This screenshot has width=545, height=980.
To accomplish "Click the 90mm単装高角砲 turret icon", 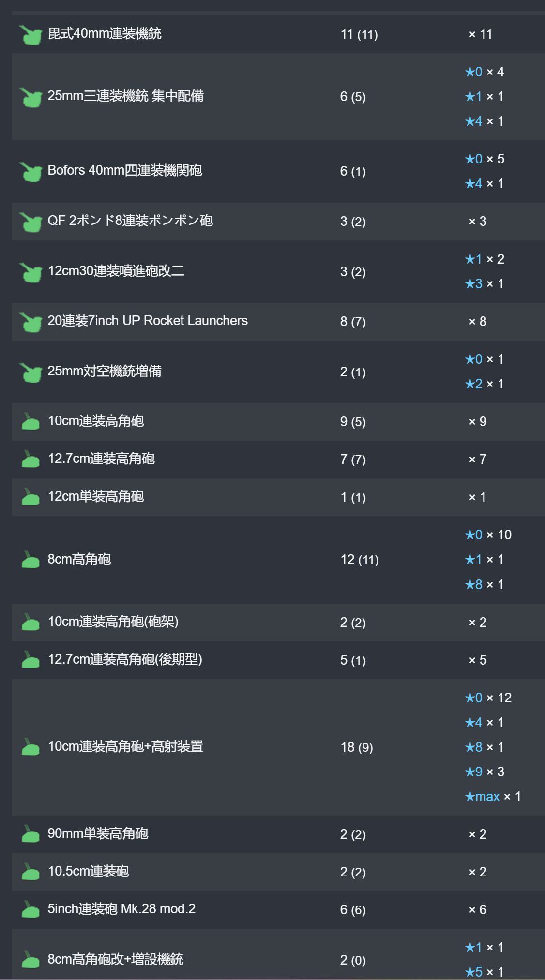I will click(30, 834).
